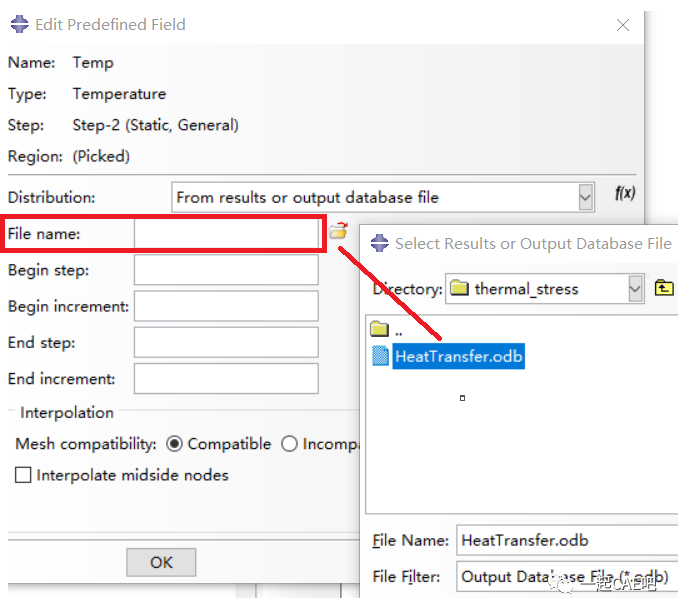The image size is (678, 613).
Task: Expand the Distribution dropdown
Action: click(586, 198)
